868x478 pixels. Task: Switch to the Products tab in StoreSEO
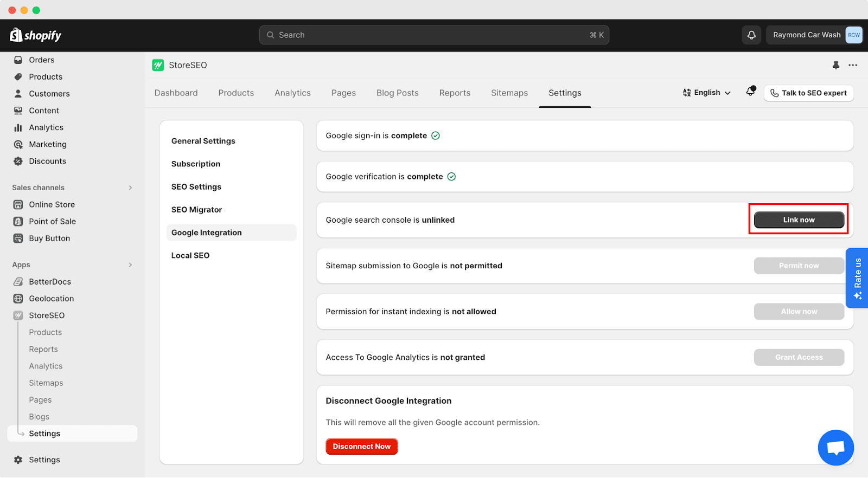[236, 93]
